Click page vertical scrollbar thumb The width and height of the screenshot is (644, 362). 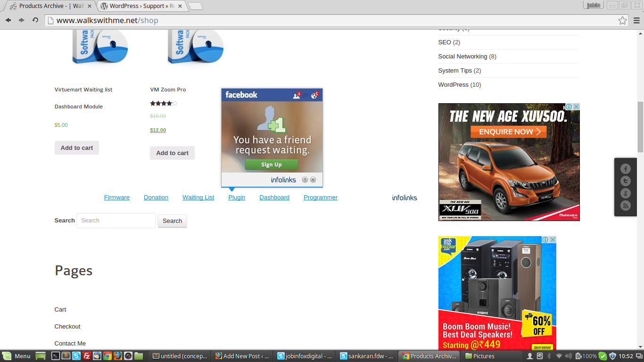640,127
